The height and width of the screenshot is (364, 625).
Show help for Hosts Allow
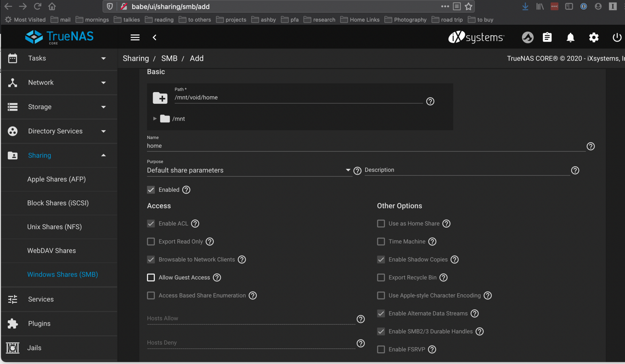361,319
